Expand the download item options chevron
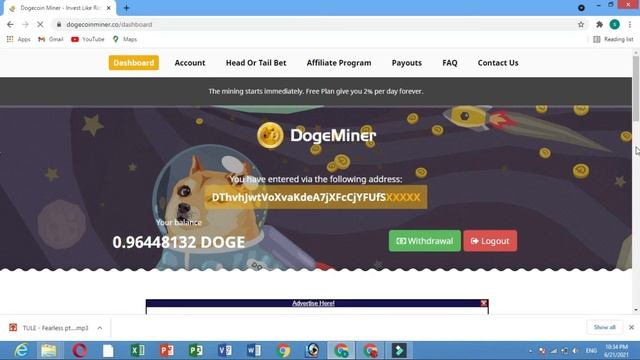640x360 pixels. (100, 328)
